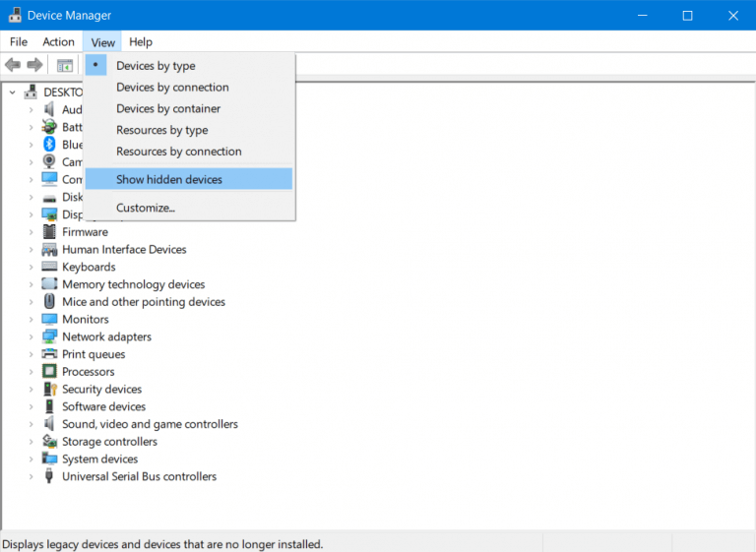The height and width of the screenshot is (552, 756).
Task: Select Sound, video and game controllers
Action: 150,424
